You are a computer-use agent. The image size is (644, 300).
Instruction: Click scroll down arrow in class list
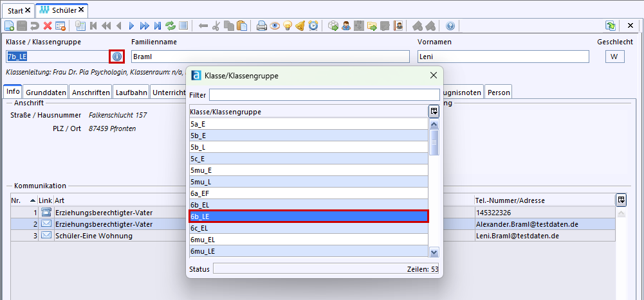pyautogui.click(x=434, y=252)
